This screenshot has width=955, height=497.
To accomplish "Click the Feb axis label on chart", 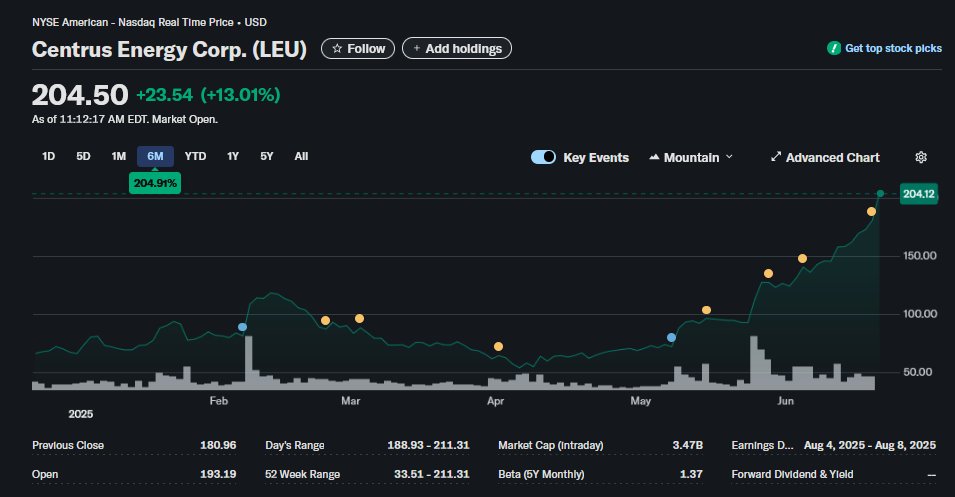I will (x=219, y=401).
